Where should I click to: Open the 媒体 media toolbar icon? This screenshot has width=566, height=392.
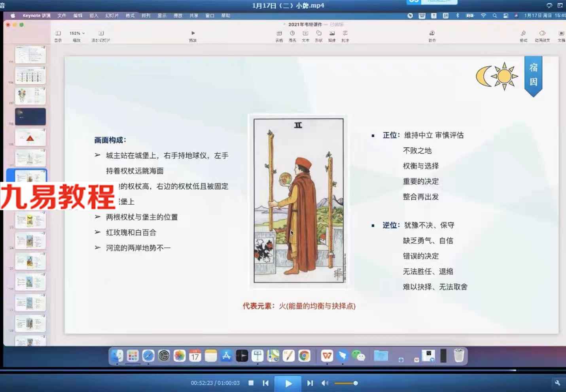click(x=332, y=36)
